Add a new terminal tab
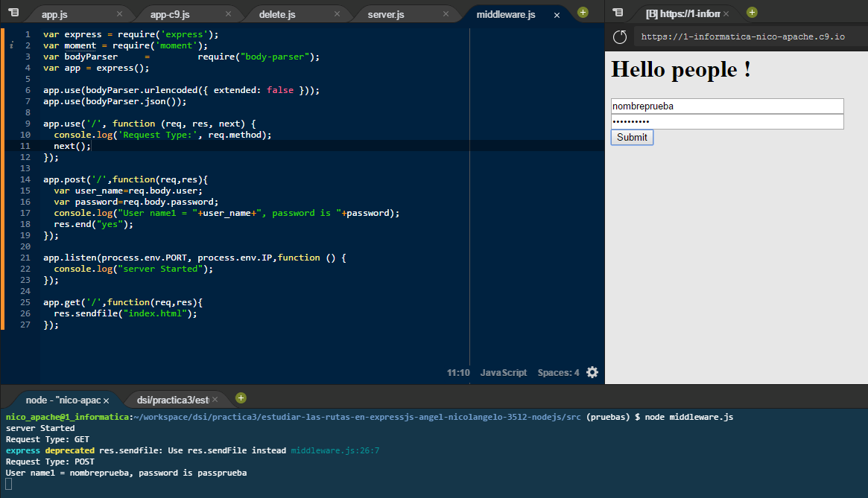This screenshot has width=868, height=498. (x=241, y=398)
